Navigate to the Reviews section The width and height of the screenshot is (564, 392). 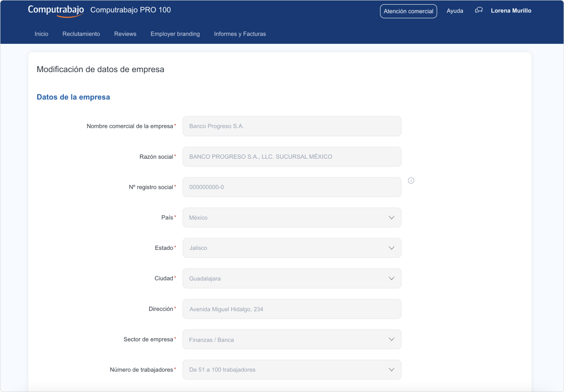coord(125,34)
